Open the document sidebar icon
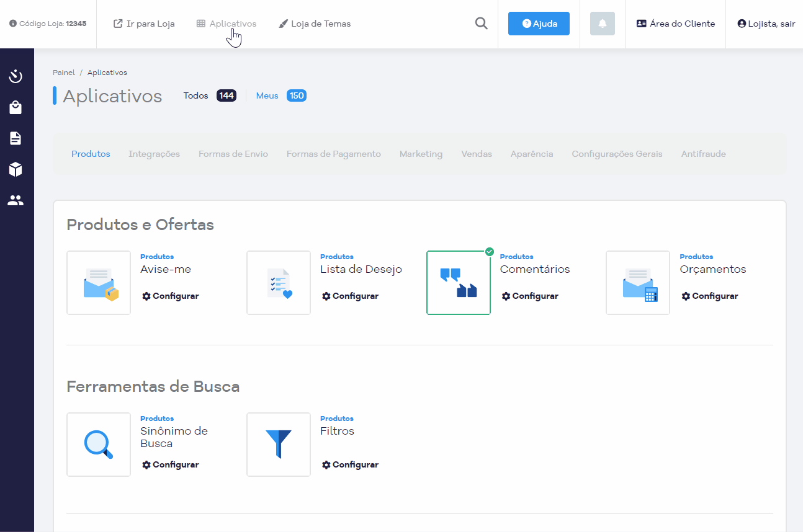Image resolution: width=803 pixels, height=532 pixels. pyautogui.click(x=16, y=138)
